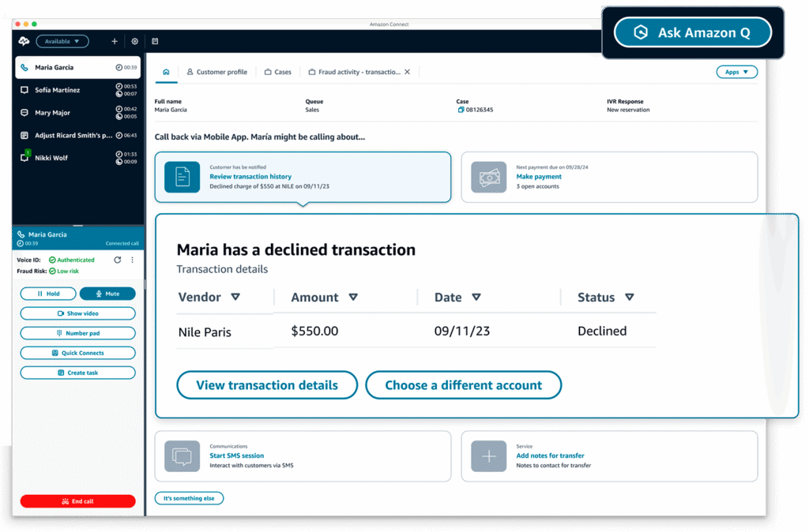Select the Maria Garcia contact in the list
809x532 pixels.
pos(78,68)
